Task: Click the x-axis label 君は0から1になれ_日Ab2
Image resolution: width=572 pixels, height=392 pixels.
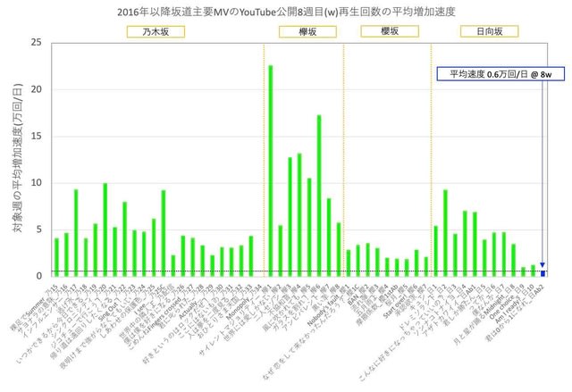Action: [515, 314]
